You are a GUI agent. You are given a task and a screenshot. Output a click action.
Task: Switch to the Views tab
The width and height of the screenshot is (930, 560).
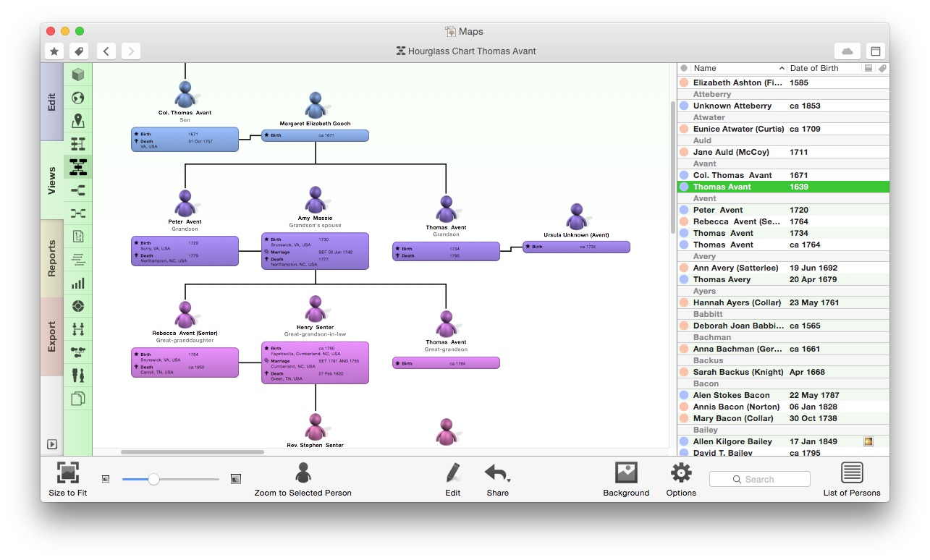click(52, 180)
